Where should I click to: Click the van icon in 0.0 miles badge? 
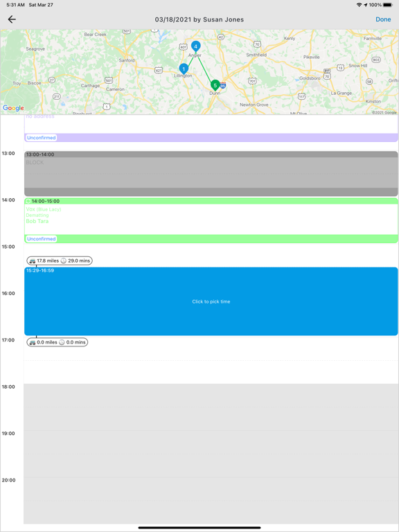[x=33, y=342]
